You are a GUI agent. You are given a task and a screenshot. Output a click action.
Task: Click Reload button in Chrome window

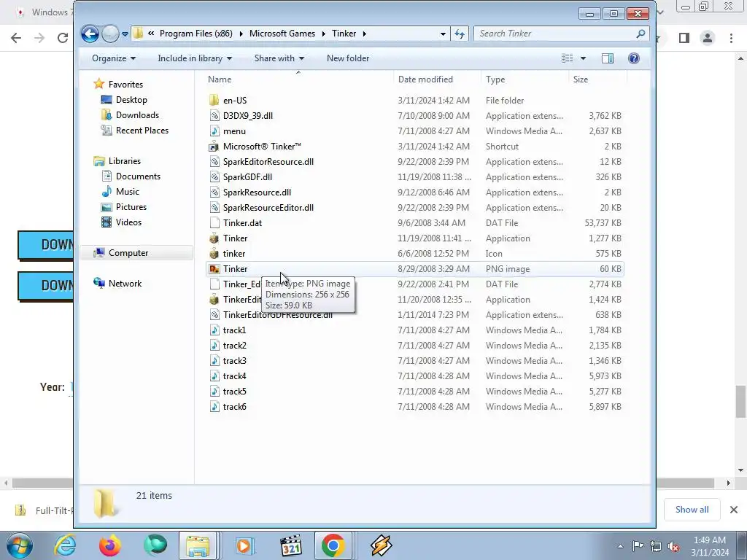[63, 38]
